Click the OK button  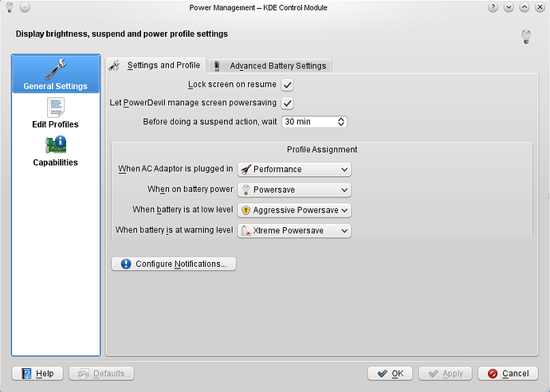click(x=390, y=374)
